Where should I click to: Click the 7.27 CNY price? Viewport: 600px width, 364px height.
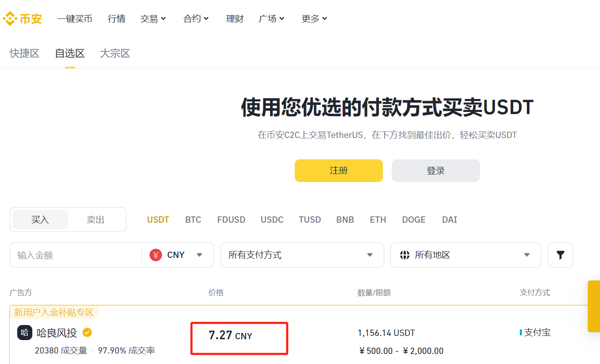tap(231, 335)
